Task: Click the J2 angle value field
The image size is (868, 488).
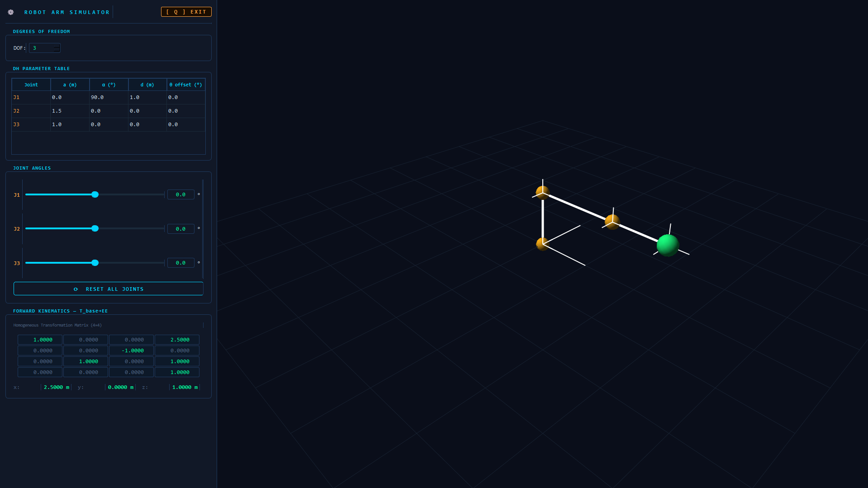Action: point(181,229)
